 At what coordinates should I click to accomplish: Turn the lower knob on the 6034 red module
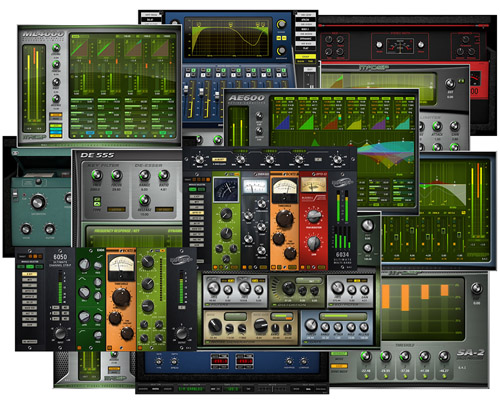(314, 243)
